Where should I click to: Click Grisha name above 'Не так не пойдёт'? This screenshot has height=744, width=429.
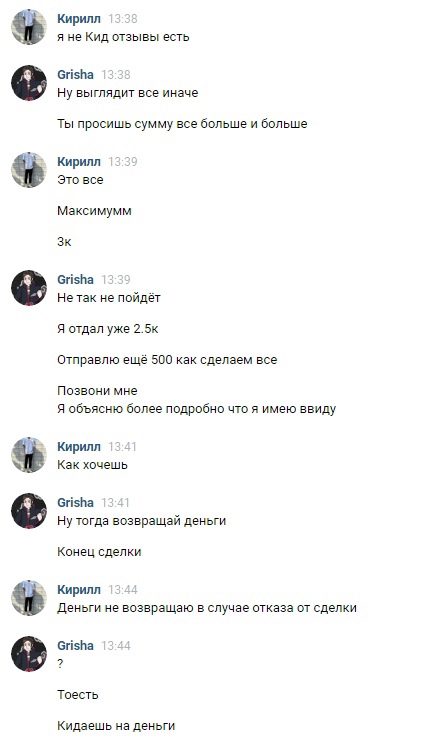75,280
